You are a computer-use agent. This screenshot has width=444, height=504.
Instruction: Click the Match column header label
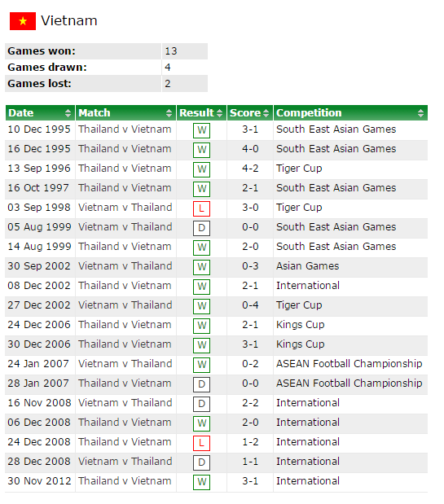[x=95, y=113]
